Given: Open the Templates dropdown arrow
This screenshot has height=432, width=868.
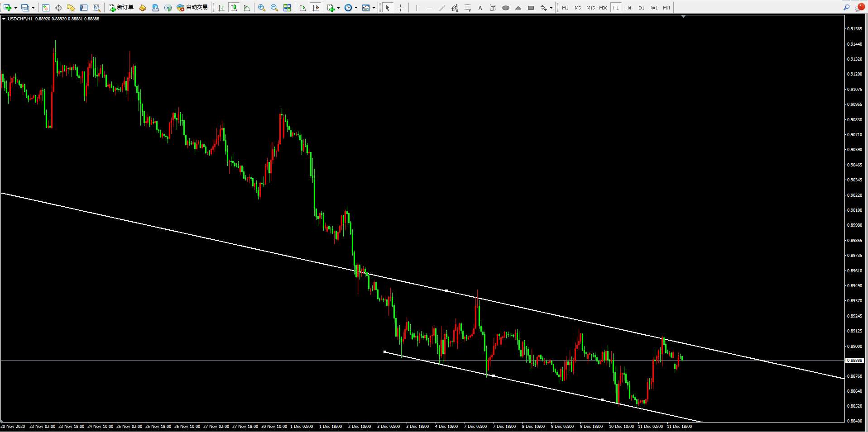Looking at the screenshot, I should click(374, 8).
